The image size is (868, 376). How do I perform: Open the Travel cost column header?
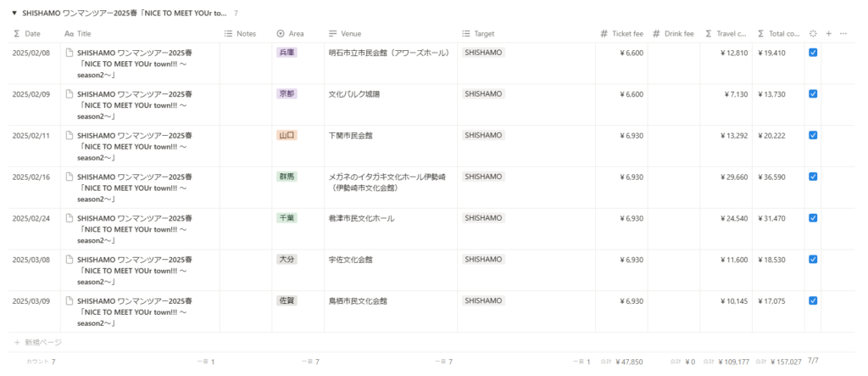[726, 34]
